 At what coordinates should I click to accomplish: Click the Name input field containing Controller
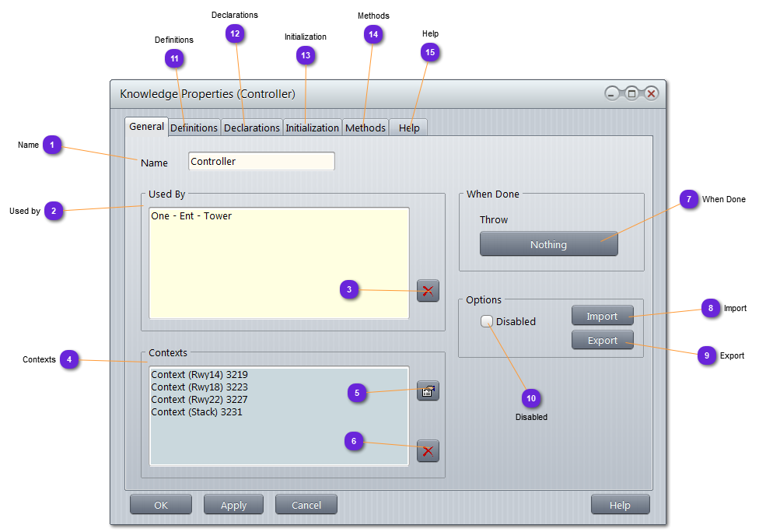click(261, 162)
